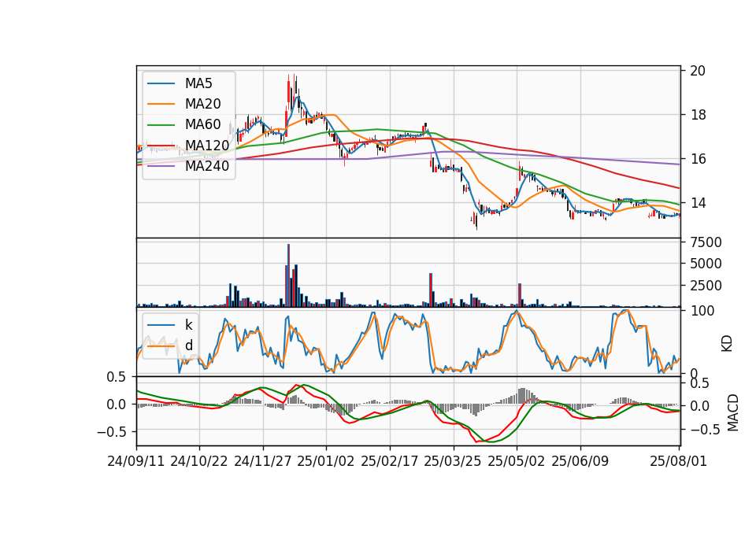Click the 5000 volume axis tick
Image resolution: width=756 pixels, height=543 pixels.
[706, 264]
